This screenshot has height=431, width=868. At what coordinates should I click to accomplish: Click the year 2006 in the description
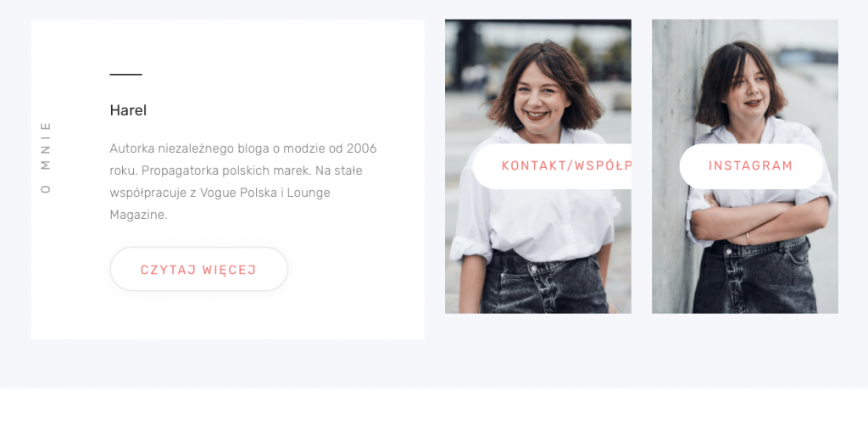361,148
